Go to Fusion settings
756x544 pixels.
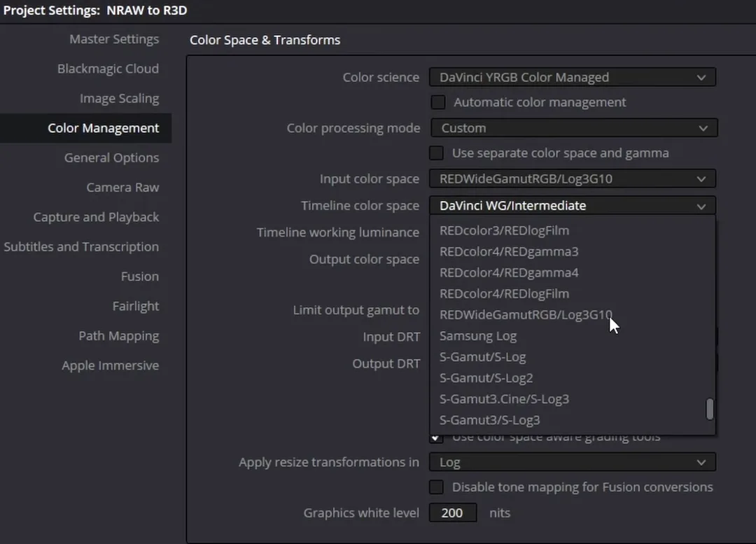pos(140,277)
